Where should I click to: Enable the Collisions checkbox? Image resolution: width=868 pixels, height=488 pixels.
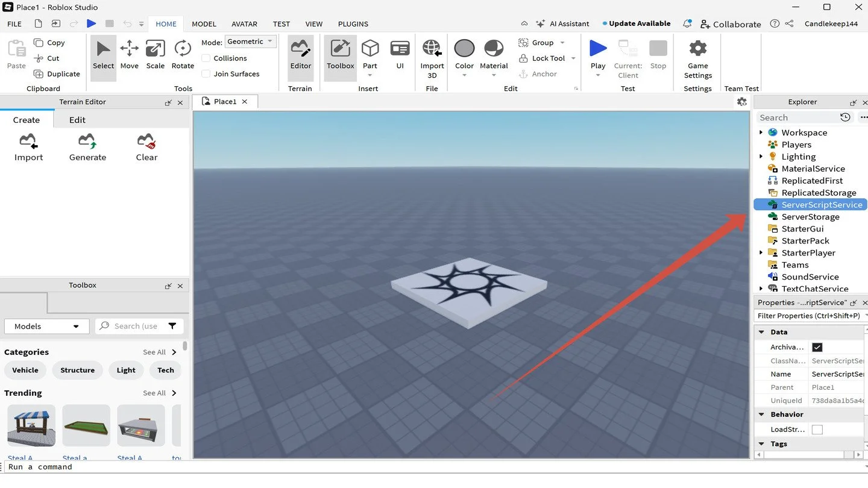pyautogui.click(x=206, y=58)
